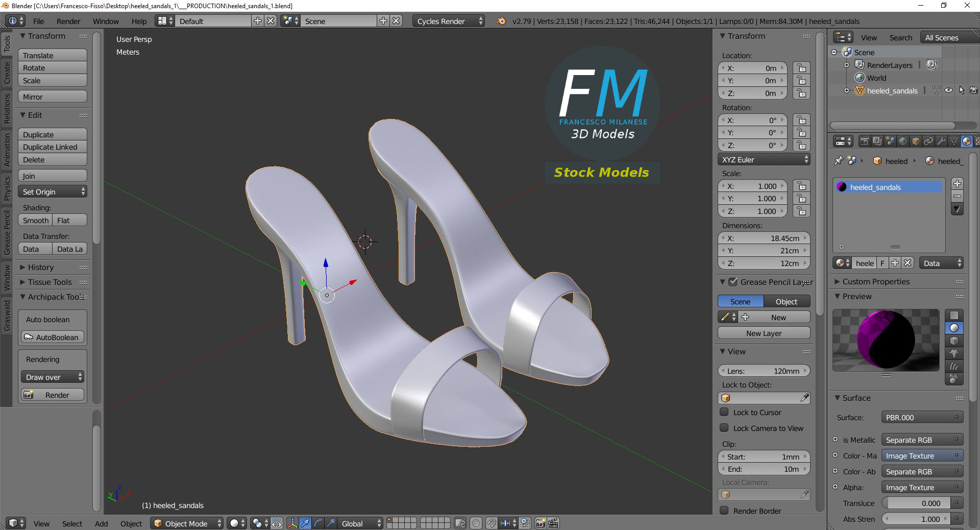Screen dimensions: 980x530
Task: Open the File menu
Action: [x=39, y=21]
